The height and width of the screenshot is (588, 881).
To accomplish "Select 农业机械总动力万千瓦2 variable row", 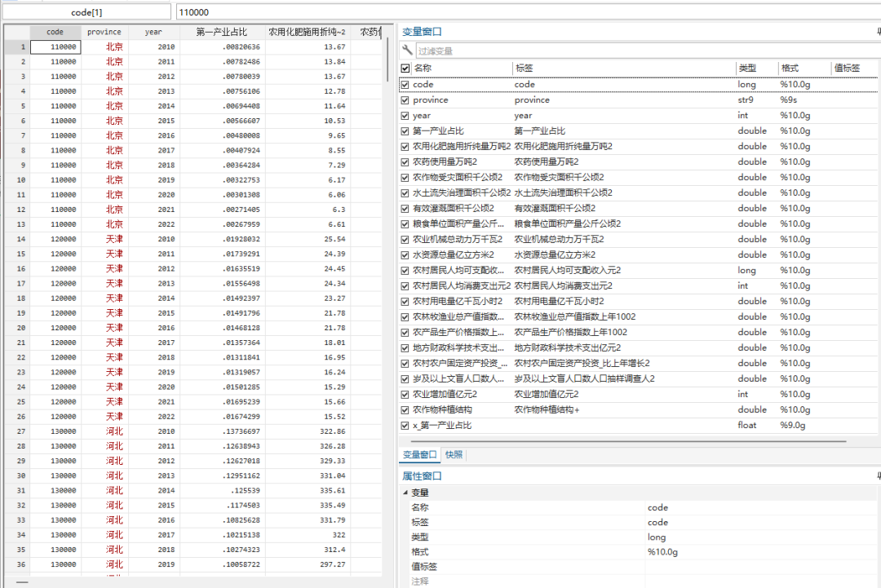I will click(638, 239).
